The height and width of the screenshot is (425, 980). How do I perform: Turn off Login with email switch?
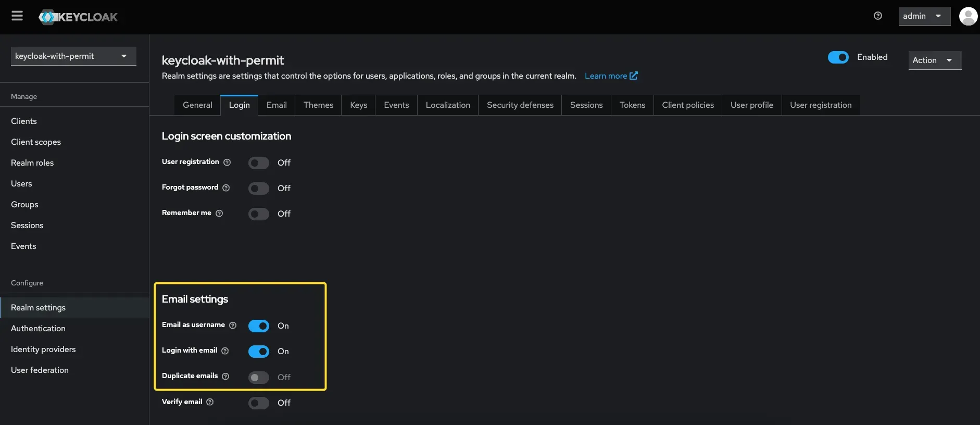click(258, 352)
